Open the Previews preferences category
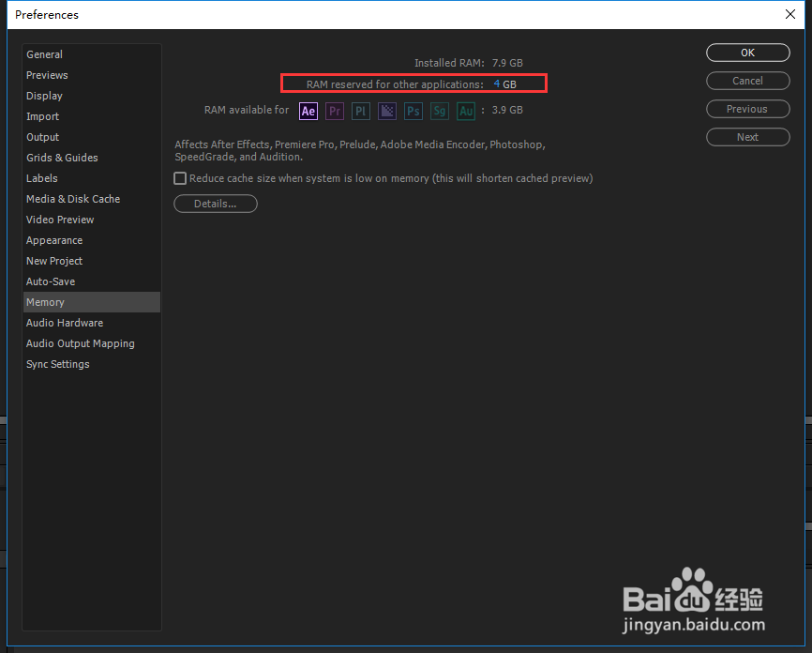This screenshot has width=812, height=653. [92, 75]
